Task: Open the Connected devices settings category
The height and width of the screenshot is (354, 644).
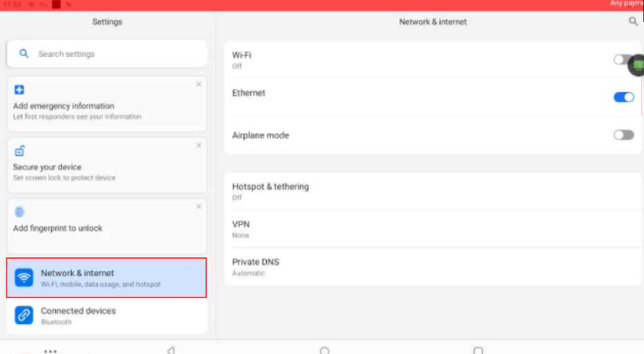Action: [x=106, y=316]
